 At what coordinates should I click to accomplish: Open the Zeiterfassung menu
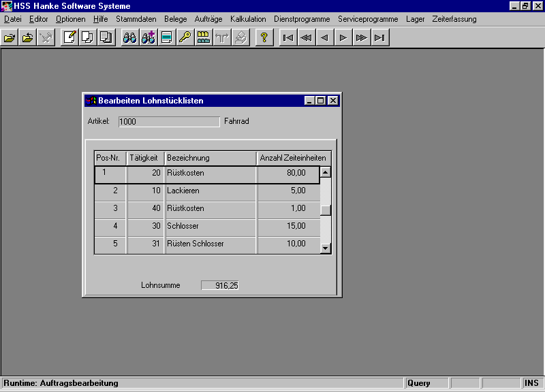pos(454,19)
